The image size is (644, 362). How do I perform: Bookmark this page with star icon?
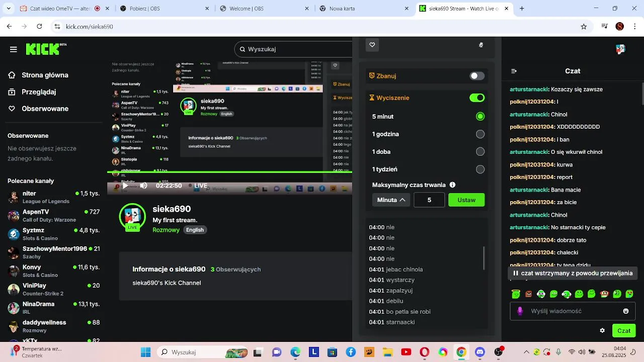click(x=584, y=27)
